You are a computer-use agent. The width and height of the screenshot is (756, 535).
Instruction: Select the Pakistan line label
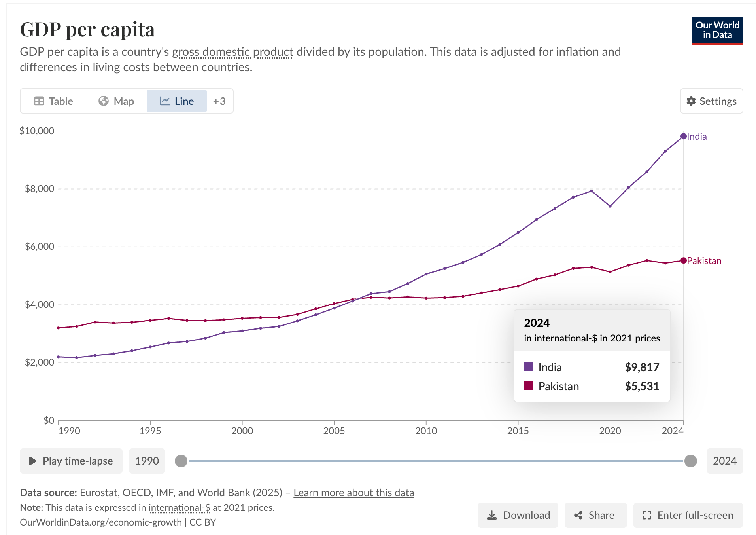tap(704, 261)
